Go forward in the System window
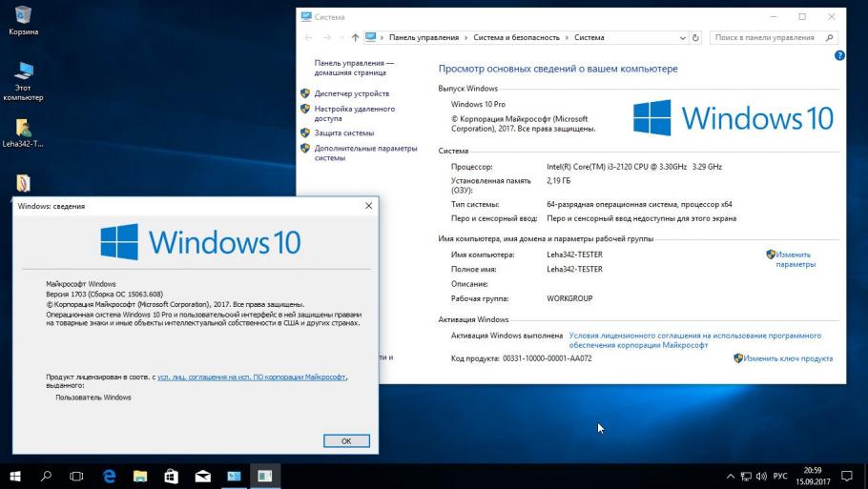Viewport: 868px width, 489px height. pyautogui.click(x=327, y=37)
